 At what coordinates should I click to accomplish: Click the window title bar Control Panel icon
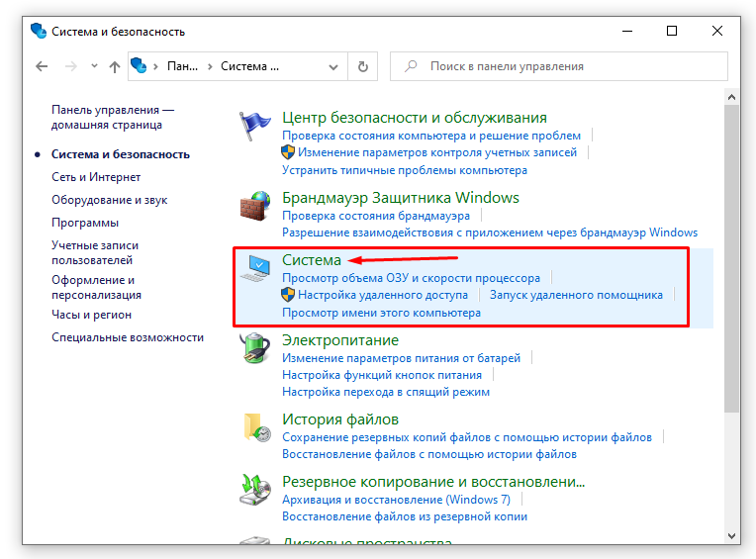click(38, 31)
